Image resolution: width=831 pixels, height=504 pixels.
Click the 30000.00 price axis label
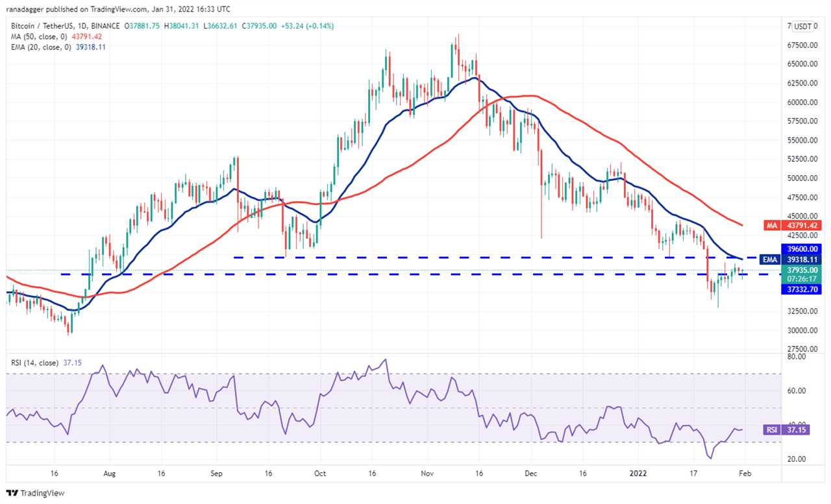[x=804, y=330]
